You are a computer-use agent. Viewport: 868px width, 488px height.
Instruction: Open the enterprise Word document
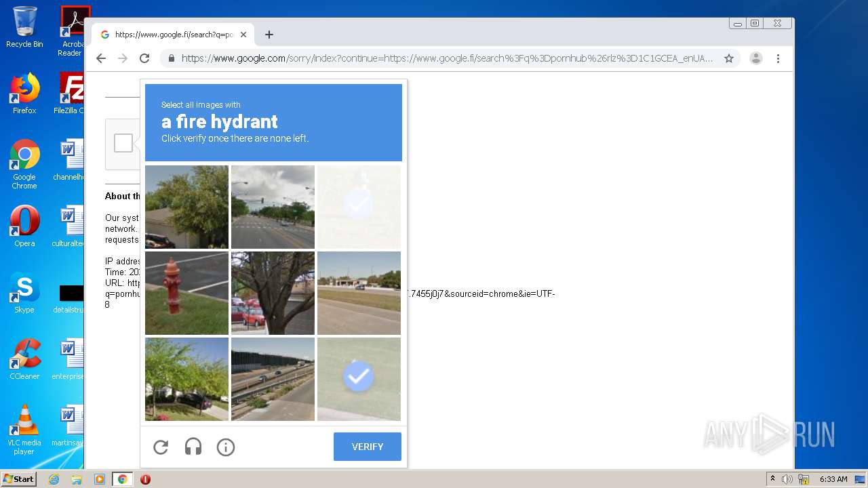point(69,359)
